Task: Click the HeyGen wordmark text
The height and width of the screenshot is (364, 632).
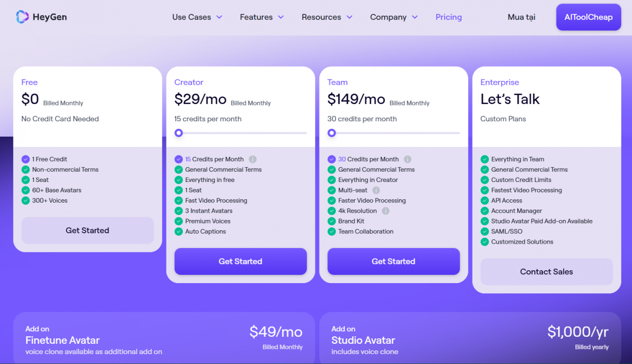Action: click(x=50, y=17)
